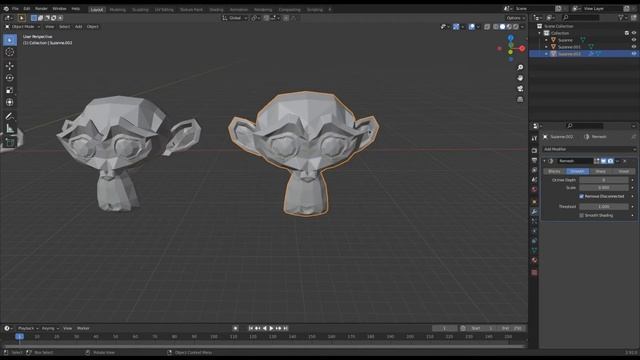
Task: Open the Render properties tab
Action: [x=534, y=151]
